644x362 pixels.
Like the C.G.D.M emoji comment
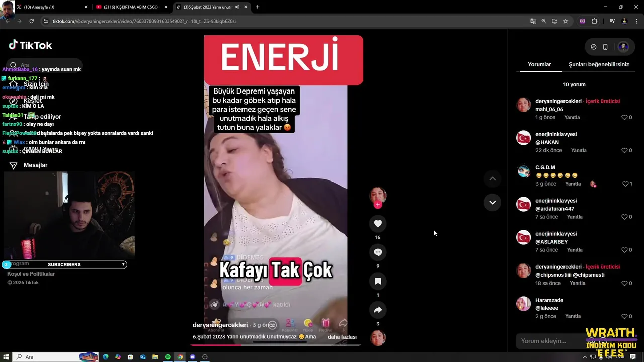625,184
